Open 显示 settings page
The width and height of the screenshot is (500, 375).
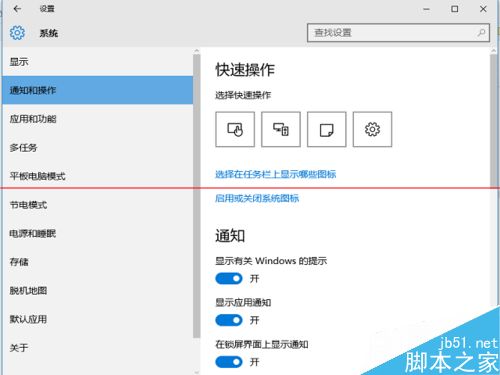(97, 62)
